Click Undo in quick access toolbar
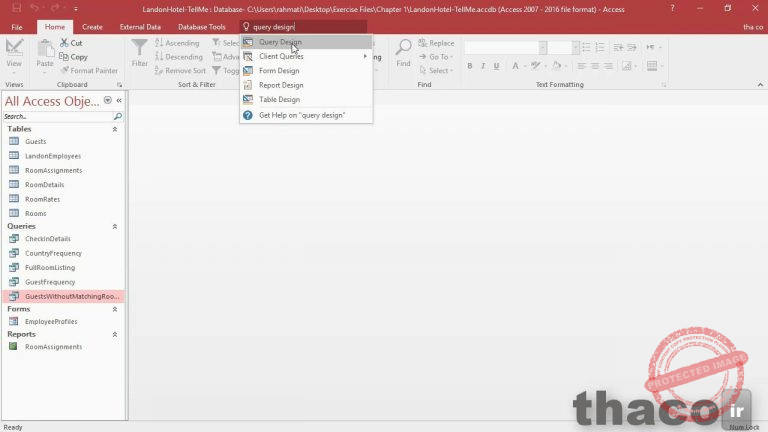The width and height of the screenshot is (768, 432). click(x=34, y=8)
